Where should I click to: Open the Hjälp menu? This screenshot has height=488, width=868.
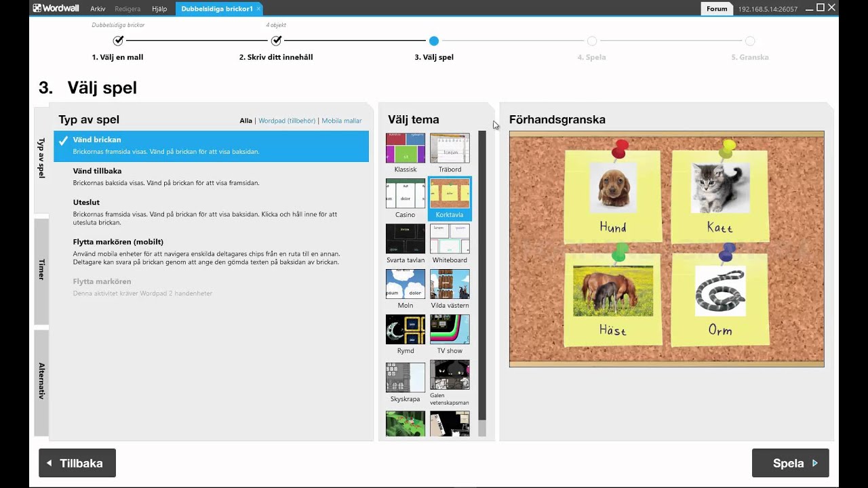[159, 9]
